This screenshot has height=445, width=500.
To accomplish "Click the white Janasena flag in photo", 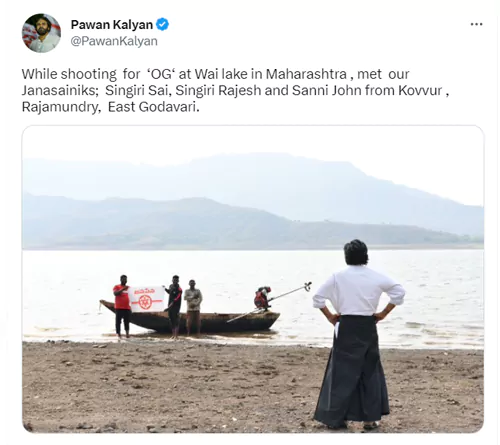I will [147, 299].
